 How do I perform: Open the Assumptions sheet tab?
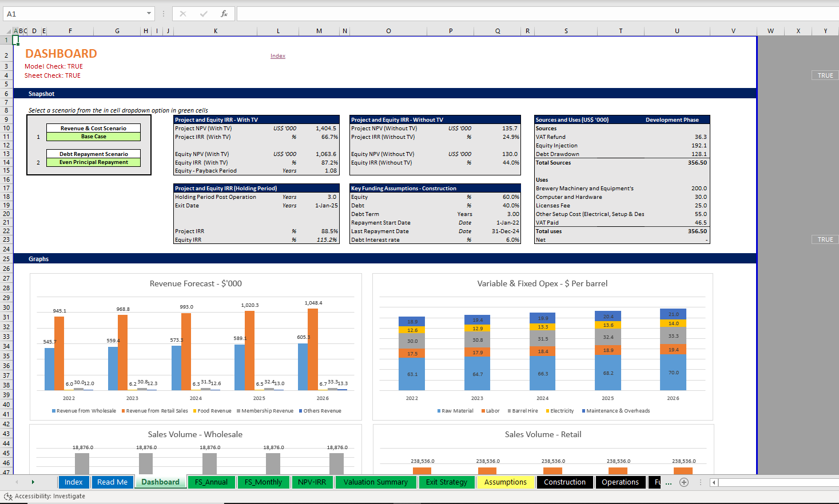tap(506, 482)
